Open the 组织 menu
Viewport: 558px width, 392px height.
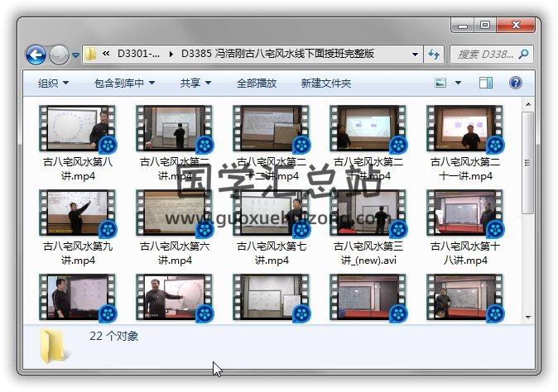tap(53, 83)
